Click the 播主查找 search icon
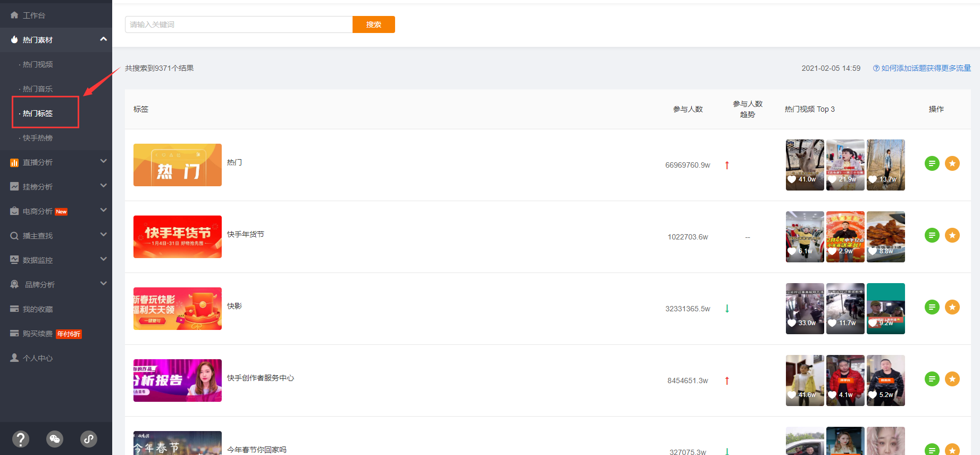Screen dimensions: 980x455 pos(14,236)
